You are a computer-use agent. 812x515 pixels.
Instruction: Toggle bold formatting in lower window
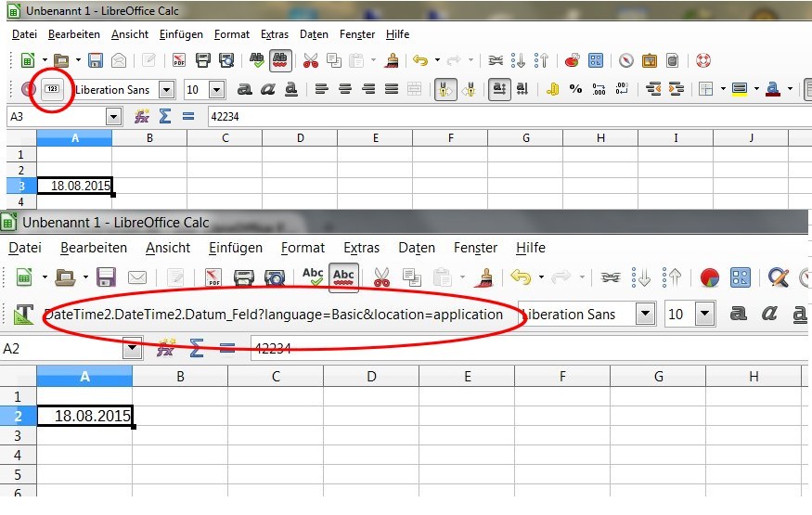tap(738, 314)
